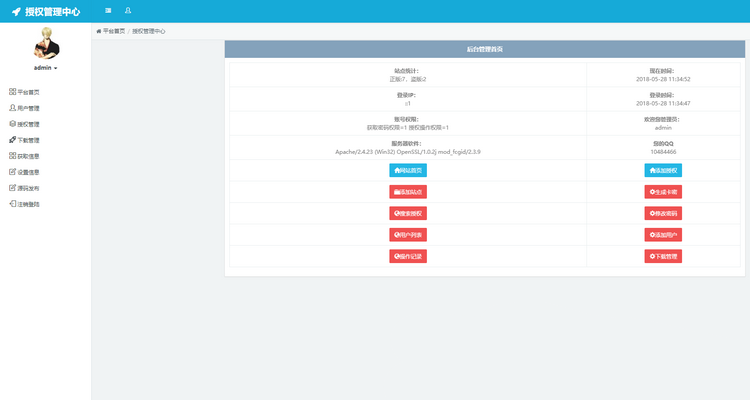Open 获取信息 in the sidebar
This screenshot has width=750, height=400.
[24, 156]
